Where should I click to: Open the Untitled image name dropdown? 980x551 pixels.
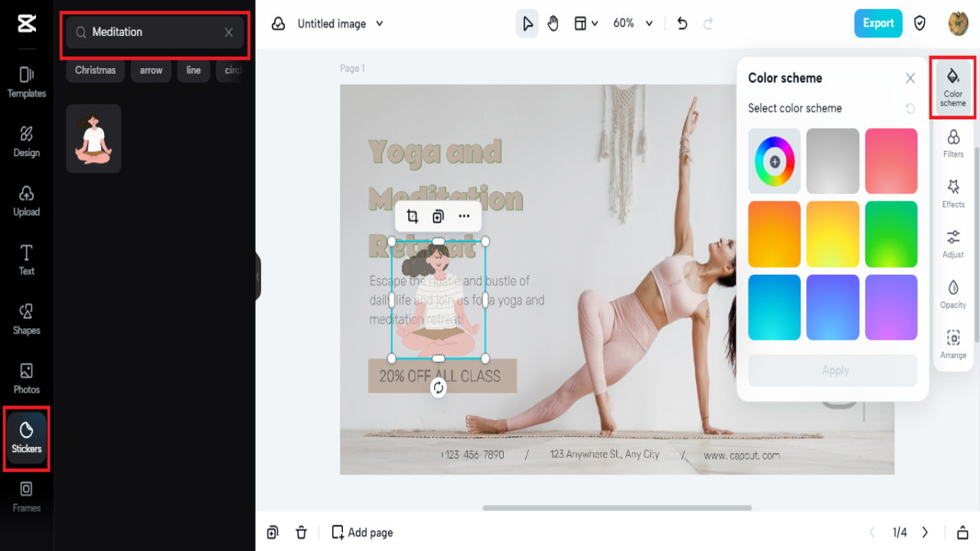pyautogui.click(x=340, y=23)
